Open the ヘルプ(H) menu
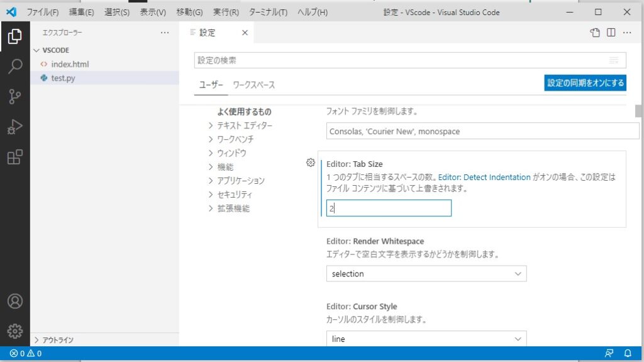This screenshot has height=362, width=644. [313, 12]
